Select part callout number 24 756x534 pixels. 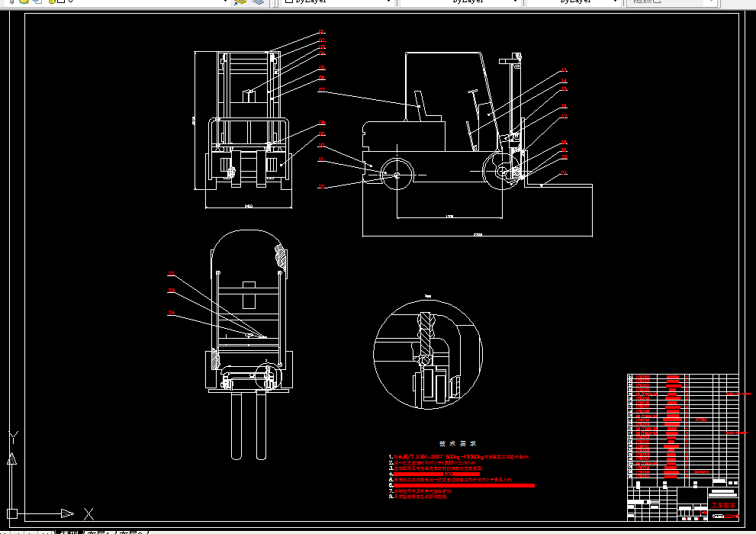click(171, 313)
